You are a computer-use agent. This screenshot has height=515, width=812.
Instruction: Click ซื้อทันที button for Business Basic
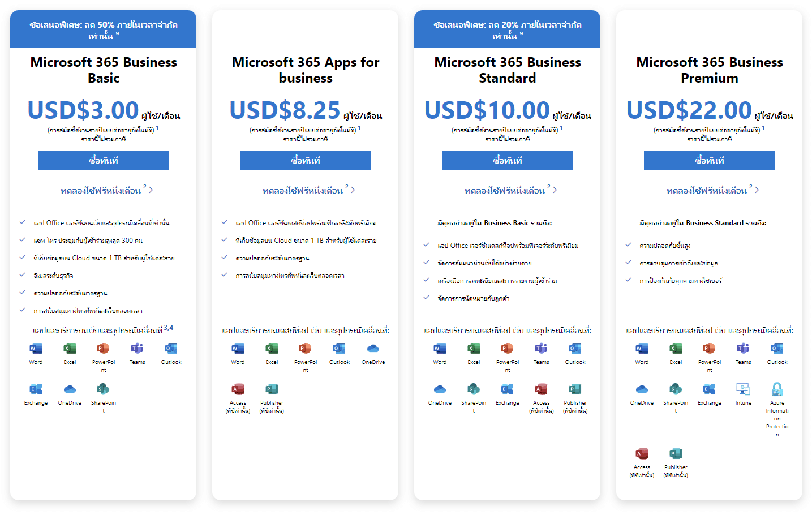click(x=103, y=161)
